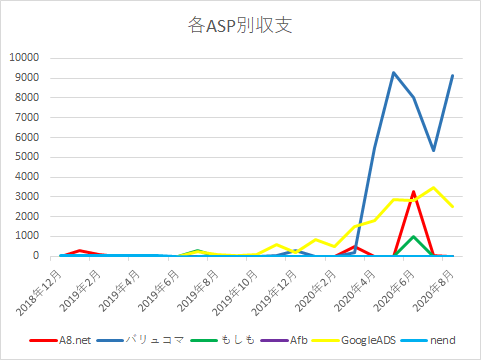Click the y-axis label 5000

(27, 157)
